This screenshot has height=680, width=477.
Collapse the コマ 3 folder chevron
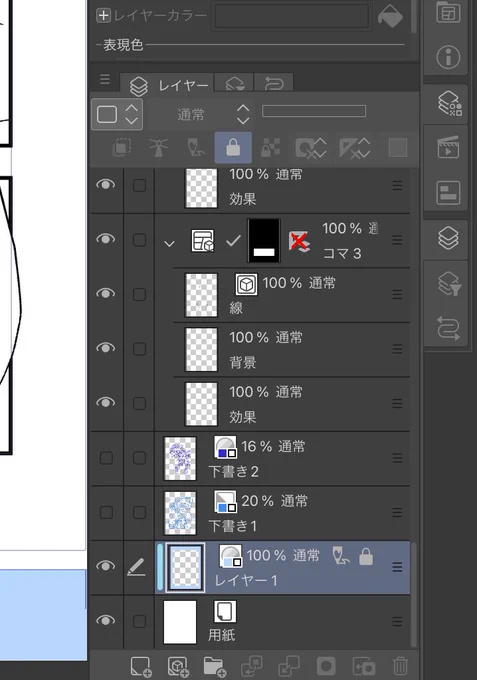pos(169,243)
